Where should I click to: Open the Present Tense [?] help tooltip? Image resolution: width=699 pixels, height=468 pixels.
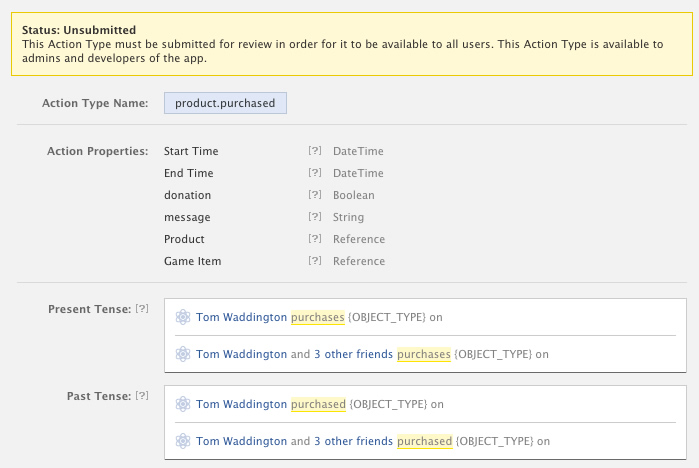(142, 309)
